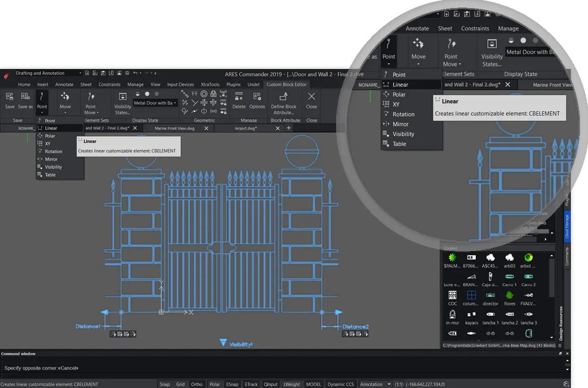Click the fix (padlock) geometric constraint icon

coord(213,94)
